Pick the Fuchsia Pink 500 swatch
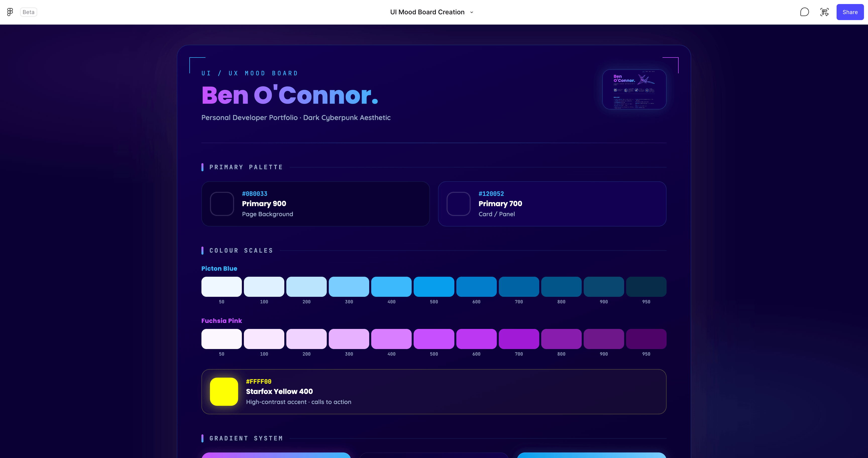Viewport: 868px width, 458px height. point(434,339)
